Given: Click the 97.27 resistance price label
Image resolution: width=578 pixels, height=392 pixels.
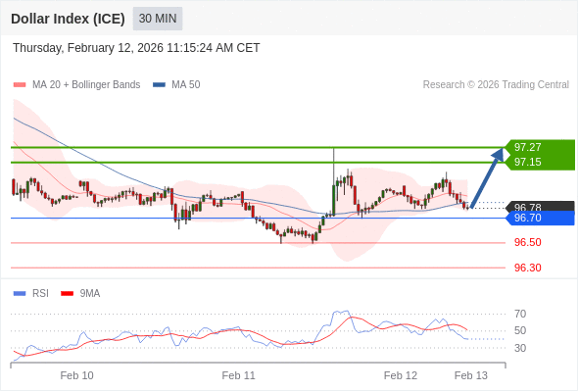Looking at the screenshot, I should click(x=527, y=147).
